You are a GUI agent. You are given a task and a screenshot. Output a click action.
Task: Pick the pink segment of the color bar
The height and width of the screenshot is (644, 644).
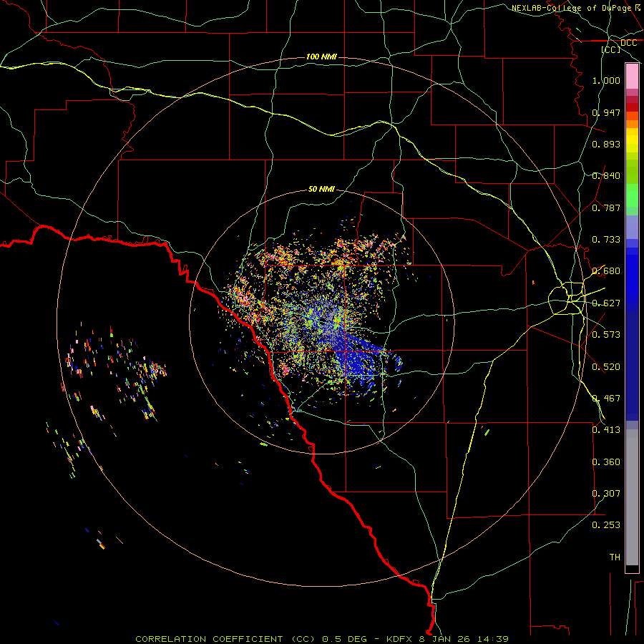coord(632,77)
